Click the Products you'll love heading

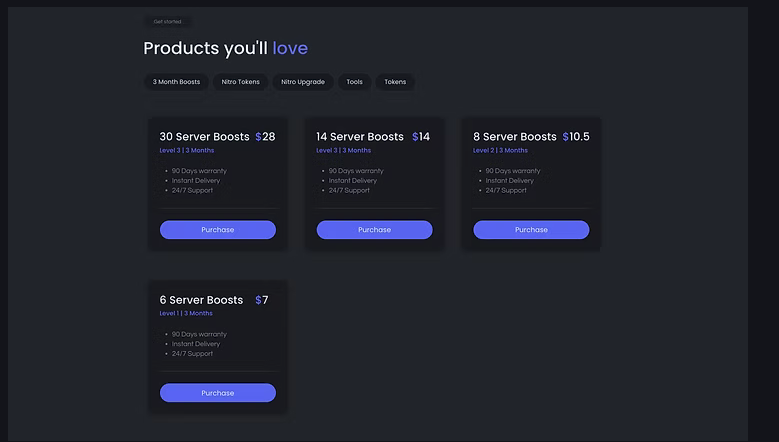(225, 48)
